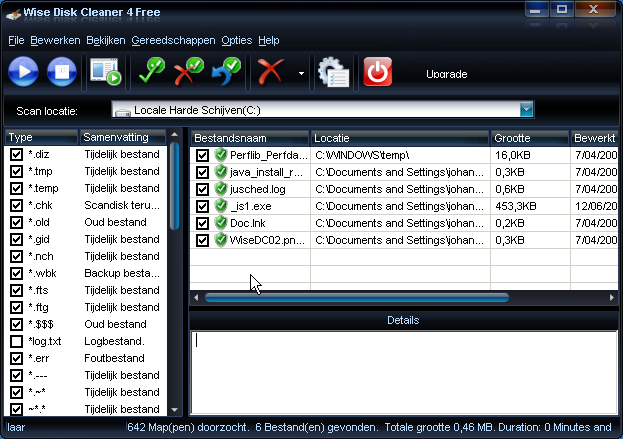
Task: Select the C:\WINDOWS\temp\ location cell
Action: (x=400, y=155)
